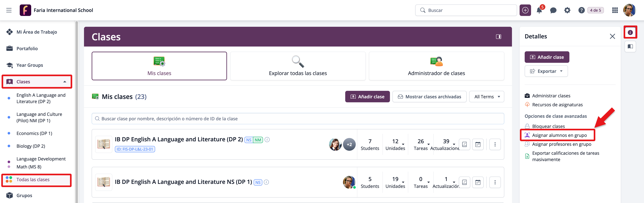
Task: Click Mostrar clases archivadas button
Action: click(x=429, y=97)
